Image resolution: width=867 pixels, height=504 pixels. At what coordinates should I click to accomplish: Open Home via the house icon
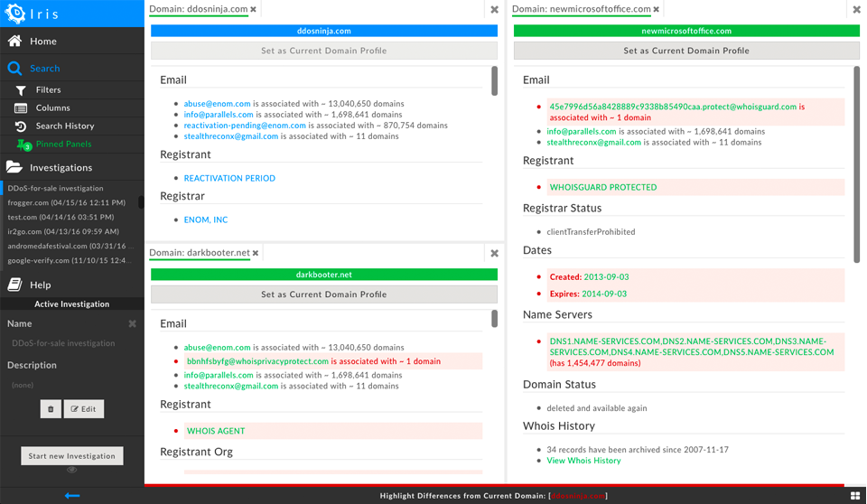click(15, 41)
